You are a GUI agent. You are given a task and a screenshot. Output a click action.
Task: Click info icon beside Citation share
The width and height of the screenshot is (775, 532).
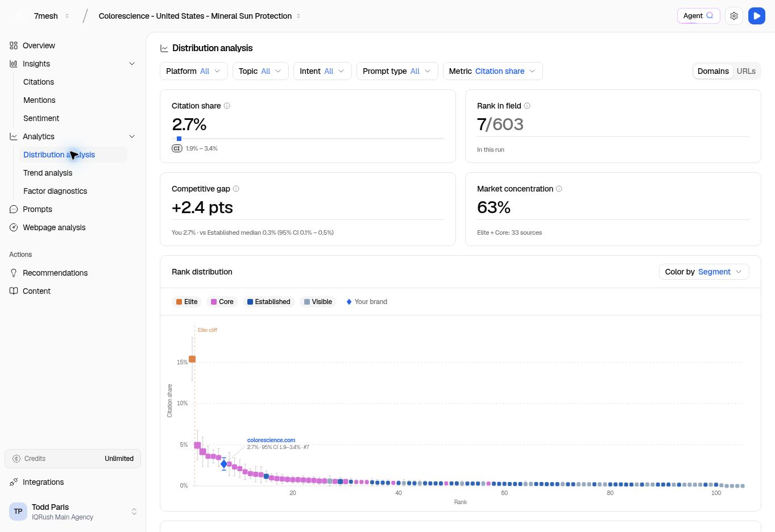point(227,106)
